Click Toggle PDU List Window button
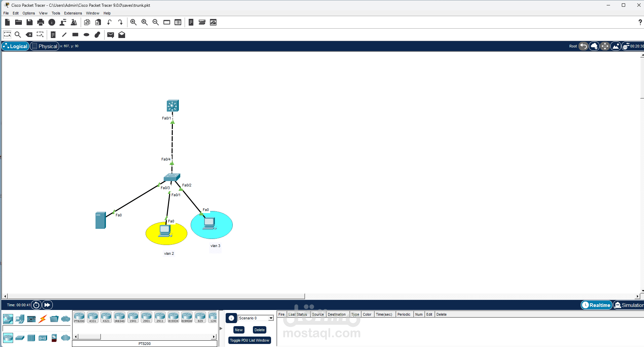 click(250, 340)
